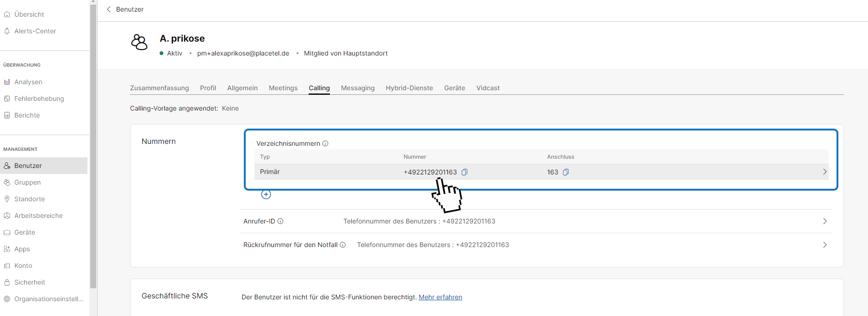The height and width of the screenshot is (316, 868).
Task: Click the Typ column header
Action: (265, 157)
